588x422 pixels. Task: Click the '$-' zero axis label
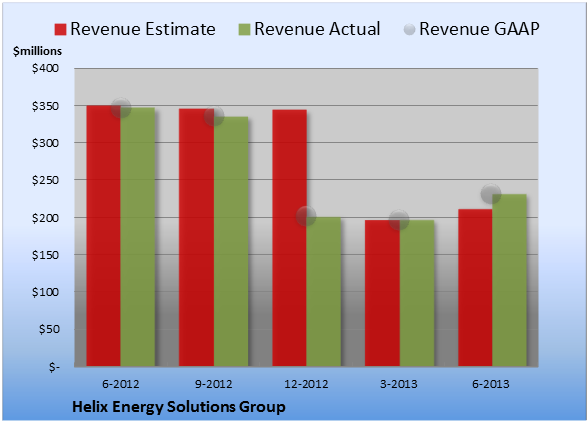pyautogui.click(x=54, y=367)
